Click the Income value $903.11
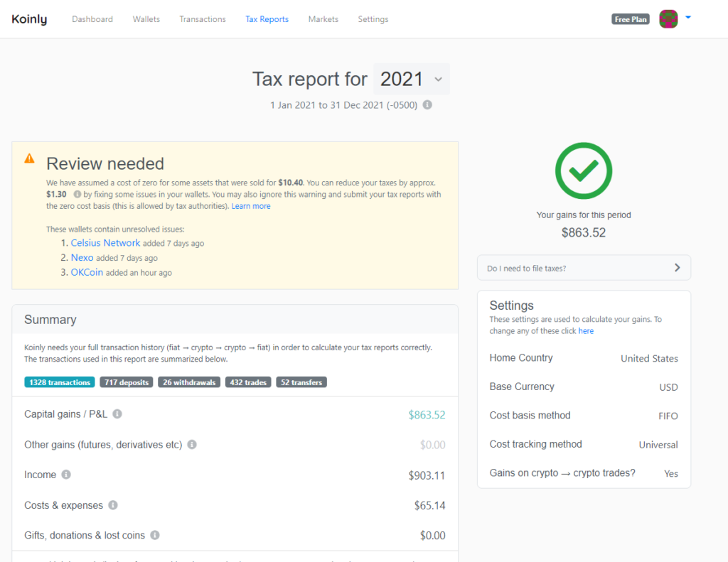Image resolution: width=728 pixels, height=562 pixels. pos(427,475)
